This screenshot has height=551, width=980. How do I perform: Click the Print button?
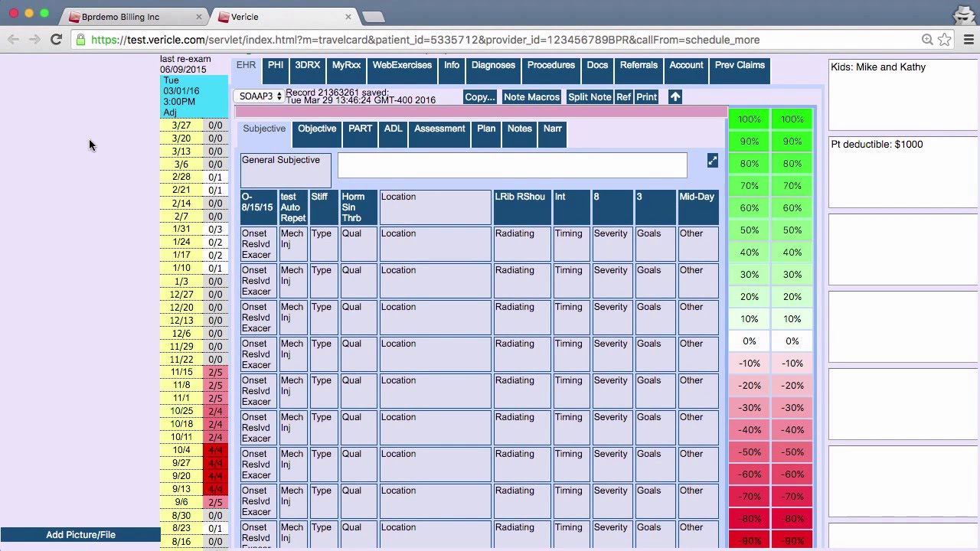(646, 97)
